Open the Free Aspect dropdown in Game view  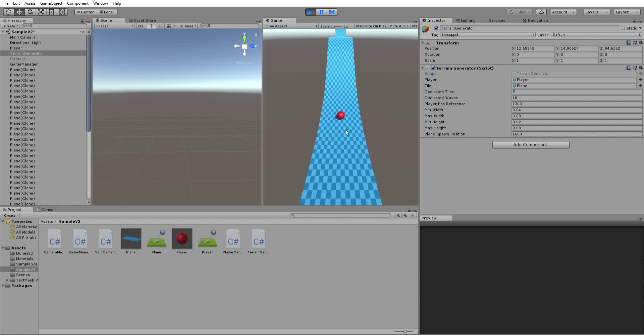coord(290,26)
